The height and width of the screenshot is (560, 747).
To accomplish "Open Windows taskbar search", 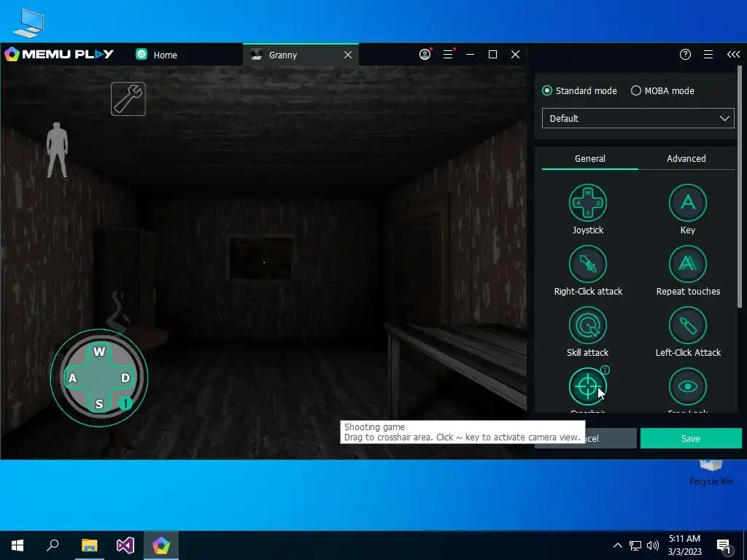I will (53, 545).
